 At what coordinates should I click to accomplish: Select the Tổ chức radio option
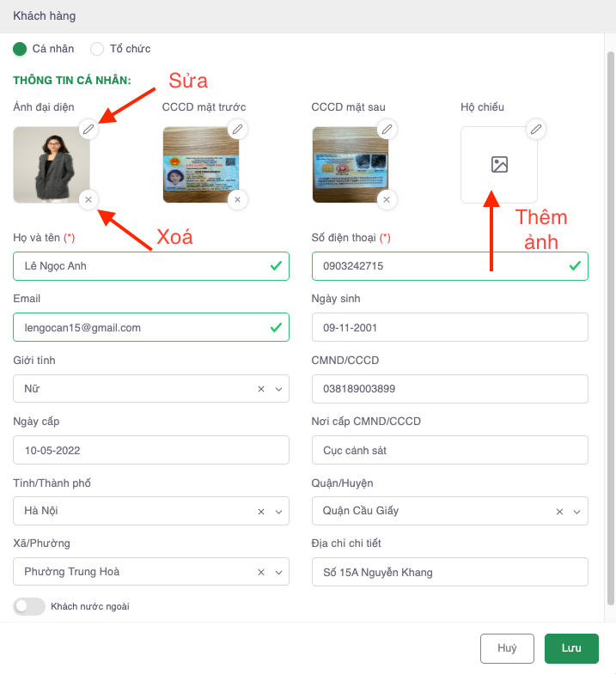pos(97,49)
